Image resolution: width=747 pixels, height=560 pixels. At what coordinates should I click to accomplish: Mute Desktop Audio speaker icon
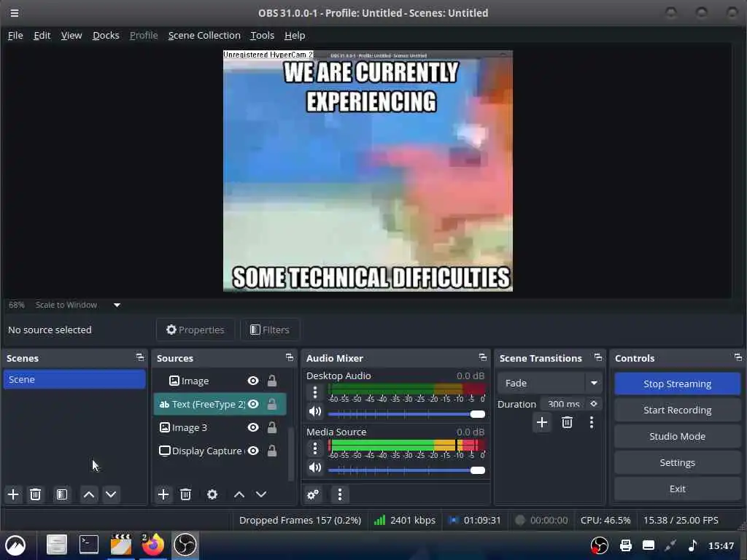[315, 411]
